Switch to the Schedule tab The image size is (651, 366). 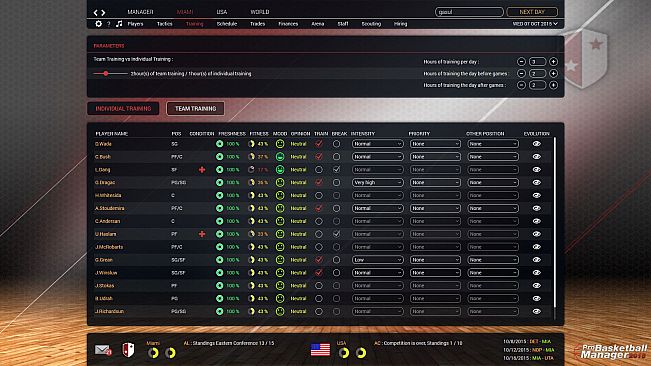[227, 24]
